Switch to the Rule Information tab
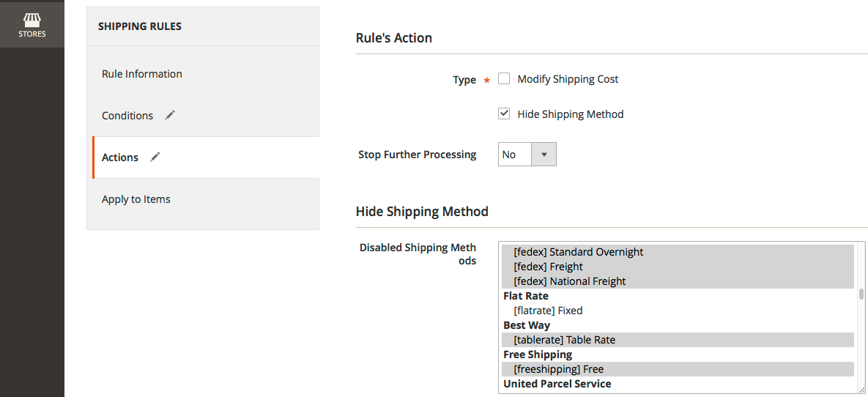Viewport: 868px width, 397px height. tap(142, 74)
